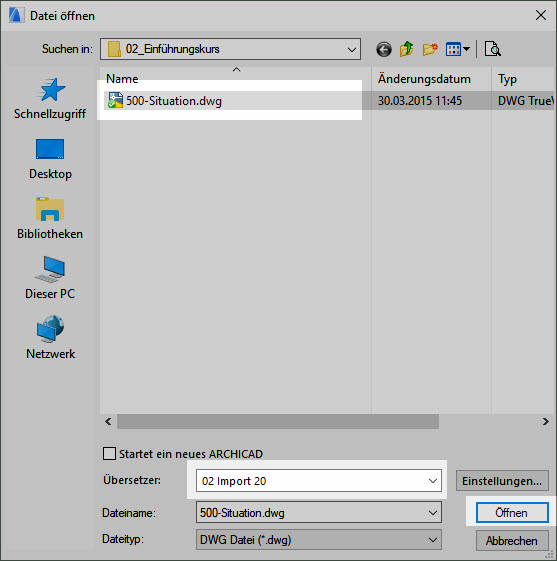This screenshot has width=557, height=561.
Task: Go up one folder level
Action: pyautogui.click(x=407, y=49)
